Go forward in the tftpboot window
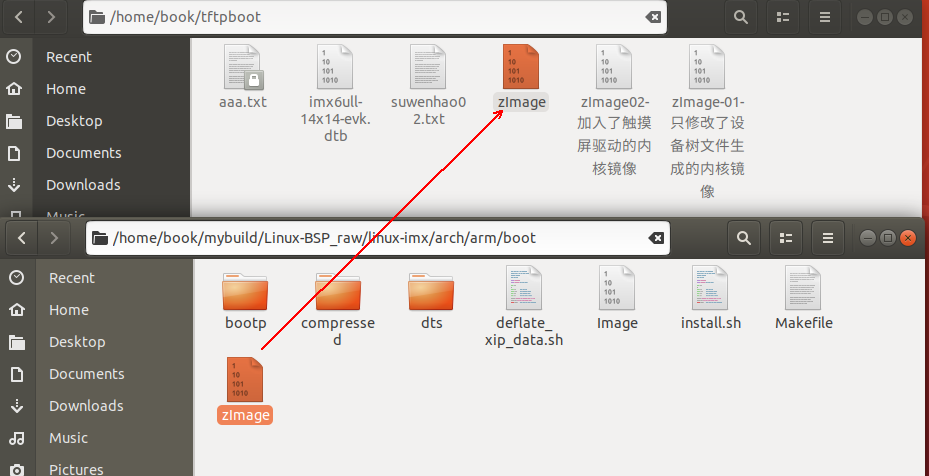 51,17
